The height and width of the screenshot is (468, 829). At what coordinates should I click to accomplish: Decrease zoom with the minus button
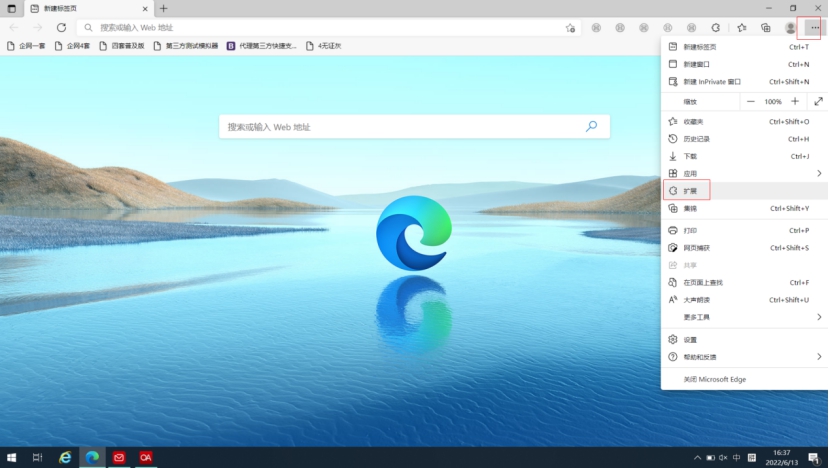point(751,101)
